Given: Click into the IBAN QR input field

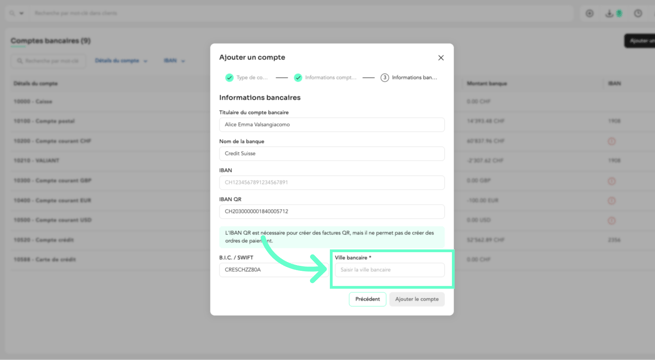Looking at the screenshot, I should point(332,211).
